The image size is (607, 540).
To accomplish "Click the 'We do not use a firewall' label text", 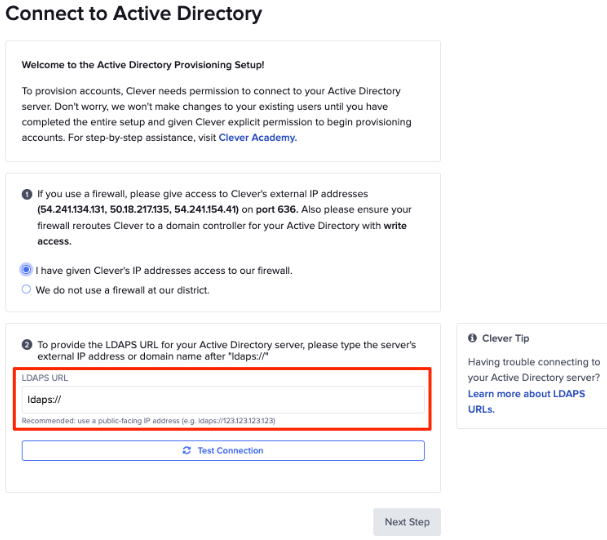I will coord(122,290).
